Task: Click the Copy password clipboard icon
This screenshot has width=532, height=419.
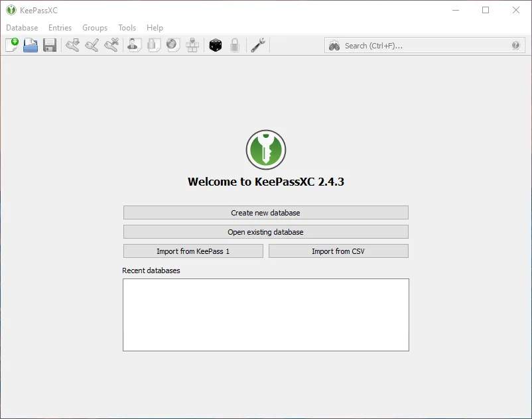Action: [x=154, y=45]
